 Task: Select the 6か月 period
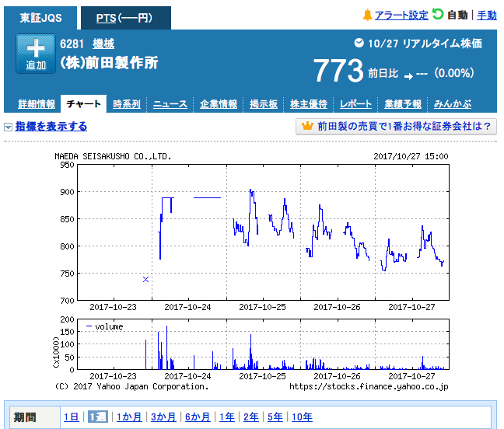tap(198, 417)
